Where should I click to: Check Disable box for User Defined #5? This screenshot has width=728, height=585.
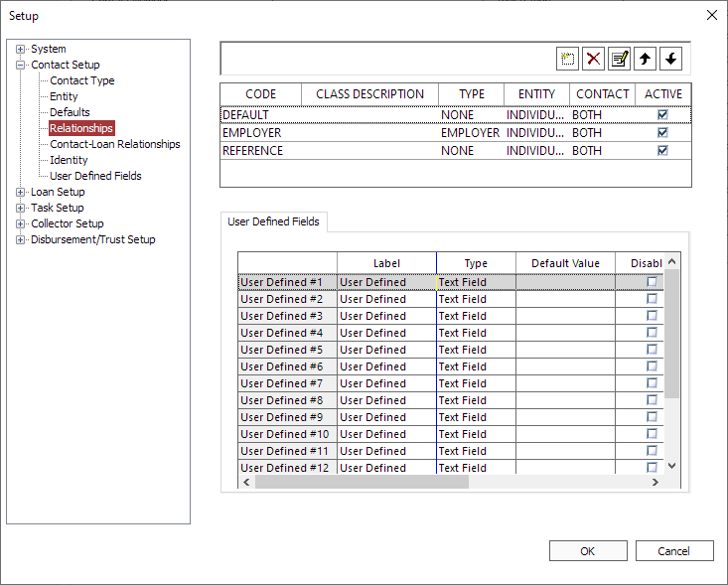[652, 350]
